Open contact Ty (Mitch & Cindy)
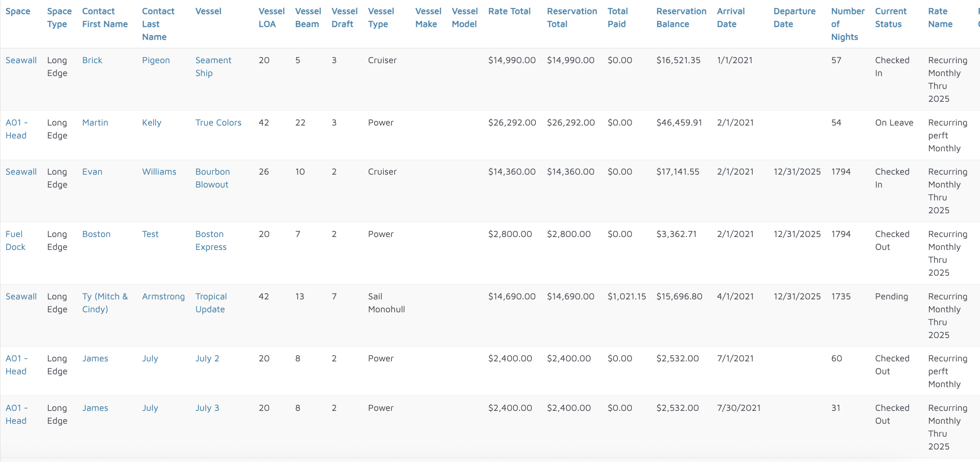 [x=105, y=303]
